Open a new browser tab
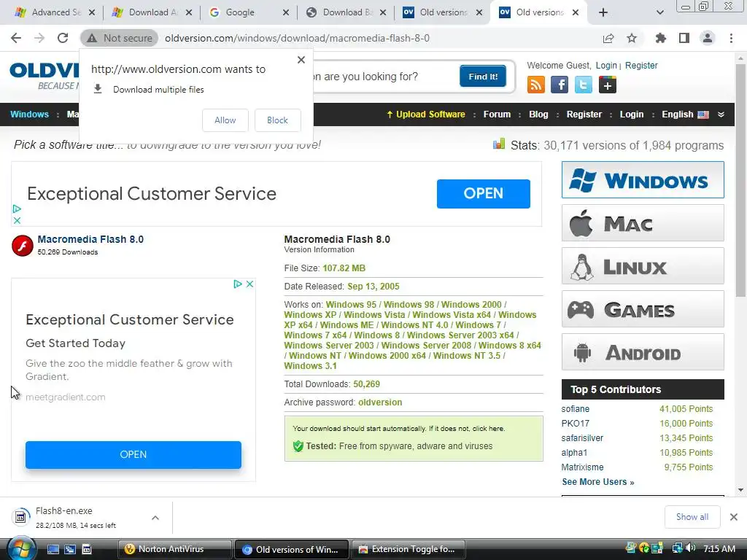The width and height of the screenshot is (747, 560). tap(603, 12)
